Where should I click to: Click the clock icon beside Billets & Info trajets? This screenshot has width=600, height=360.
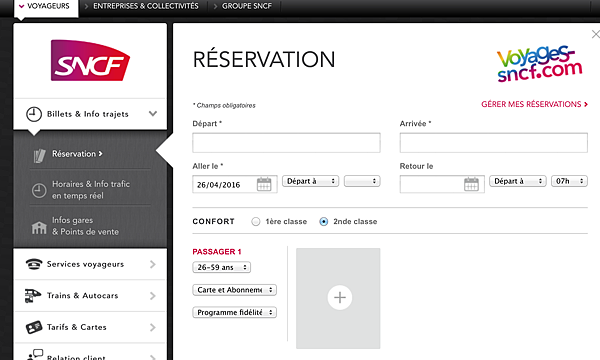[34, 114]
